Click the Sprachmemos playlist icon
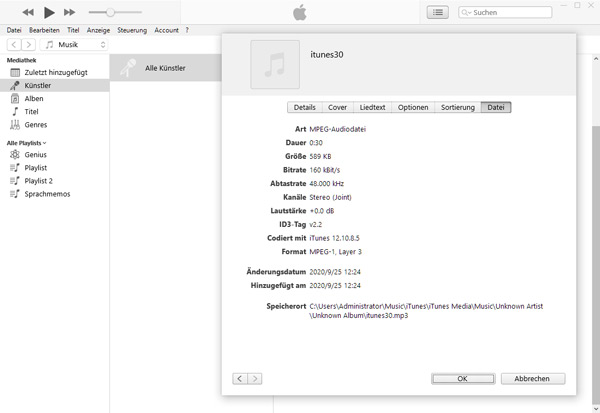The height and width of the screenshot is (413, 600). [x=15, y=194]
